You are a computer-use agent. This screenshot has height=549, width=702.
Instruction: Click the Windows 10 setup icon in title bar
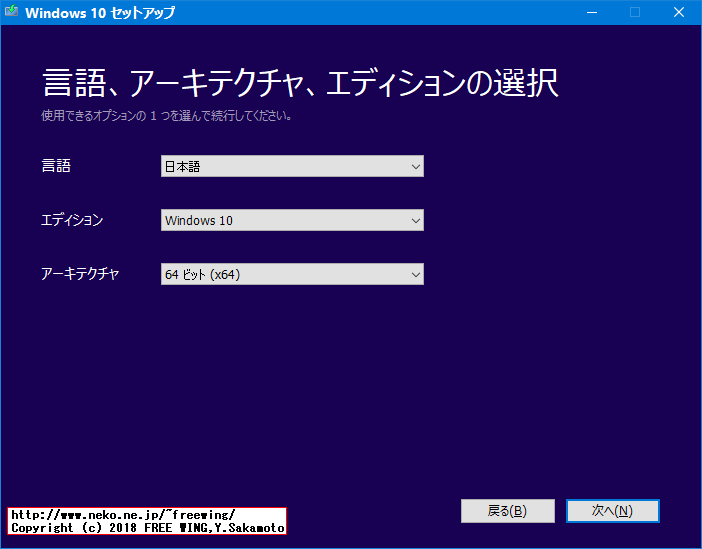pyautogui.click(x=12, y=12)
